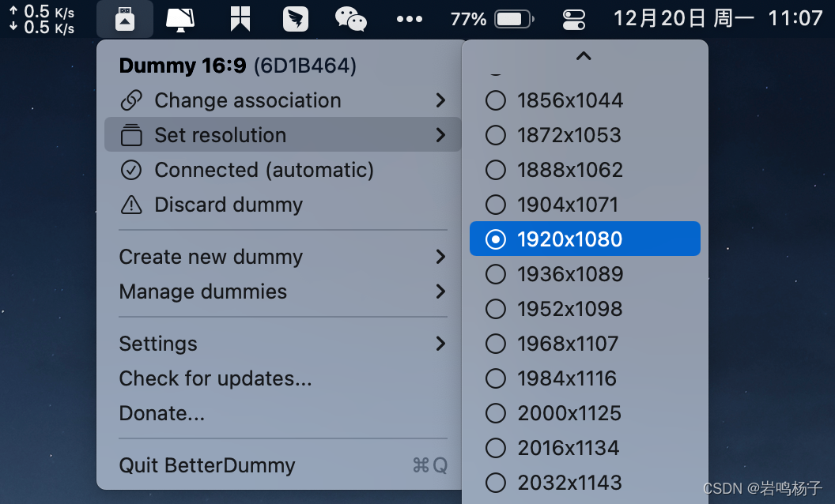
Task: Click the network speed indicator
Action: [x=42, y=20]
